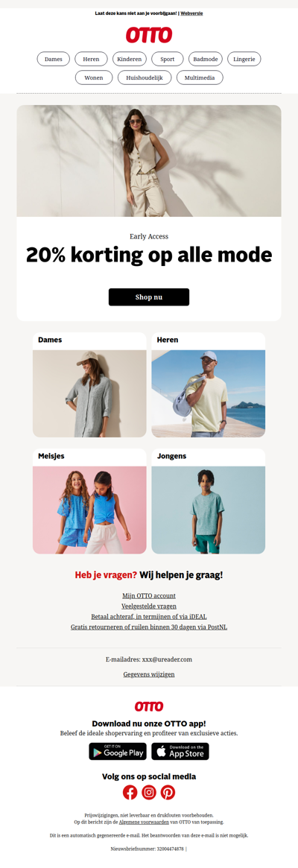The width and height of the screenshot is (298, 868).
Task: Open the Instagram icon link
Action: click(x=149, y=792)
